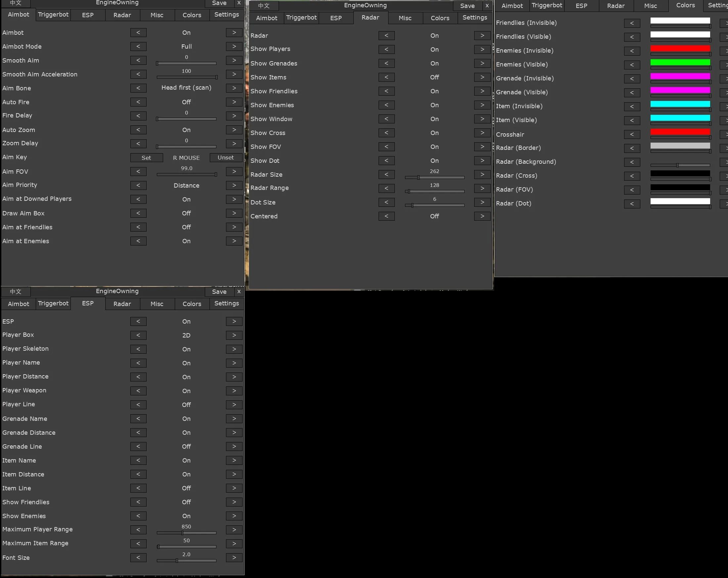Click the Item (Visible) cyan swatch

[x=680, y=117]
